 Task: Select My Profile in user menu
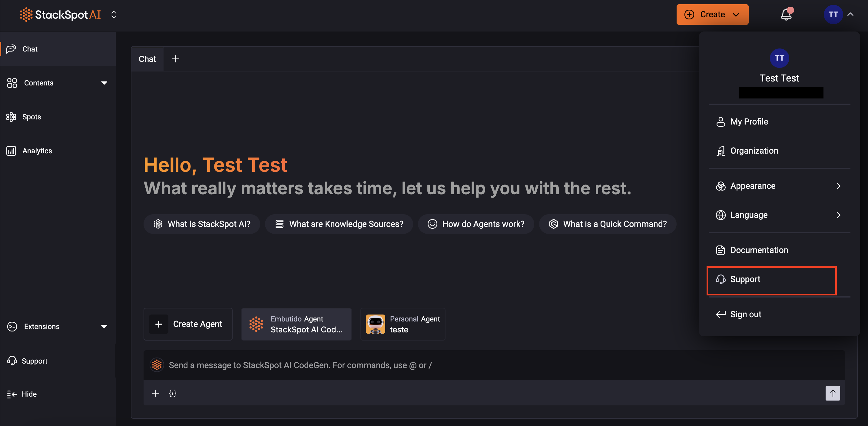tap(749, 122)
